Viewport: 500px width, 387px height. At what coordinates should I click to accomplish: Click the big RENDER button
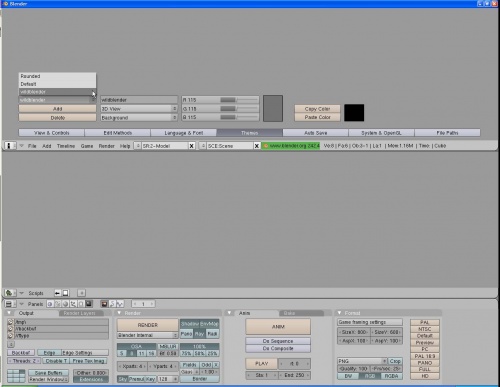pyautogui.click(x=147, y=325)
